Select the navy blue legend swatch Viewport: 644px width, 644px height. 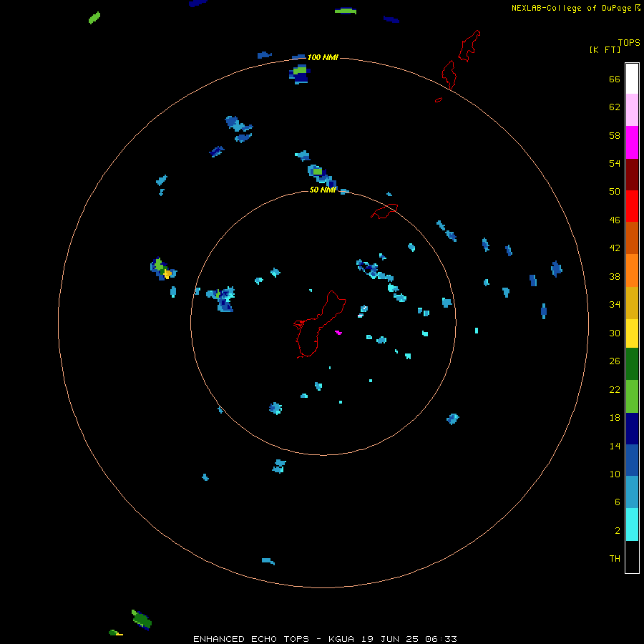click(632, 429)
